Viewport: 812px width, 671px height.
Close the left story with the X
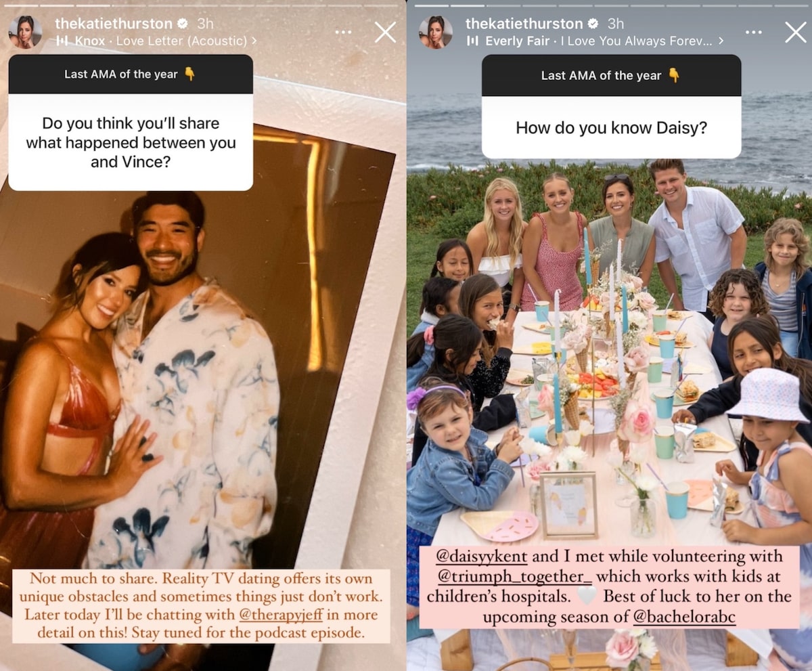pyautogui.click(x=385, y=32)
